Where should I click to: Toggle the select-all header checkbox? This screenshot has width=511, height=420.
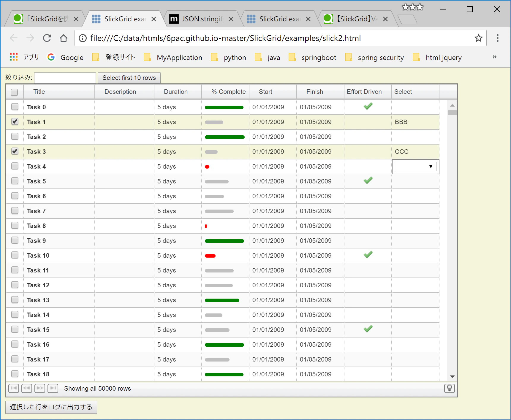pyautogui.click(x=14, y=92)
